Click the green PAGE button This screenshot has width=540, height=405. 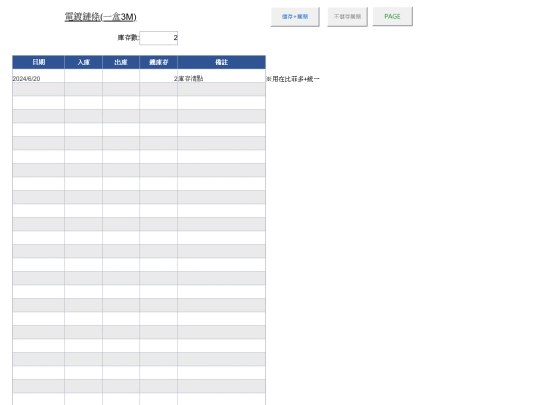(393, 17)
